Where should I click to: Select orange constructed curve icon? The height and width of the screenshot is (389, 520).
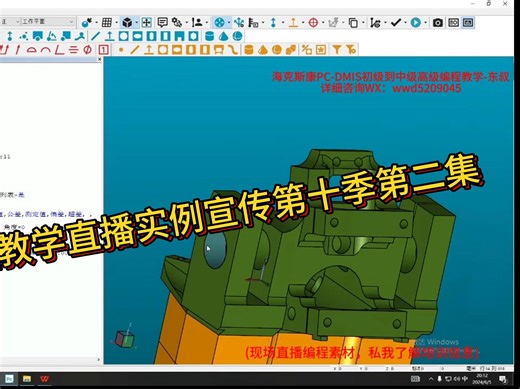coord(233,50)
